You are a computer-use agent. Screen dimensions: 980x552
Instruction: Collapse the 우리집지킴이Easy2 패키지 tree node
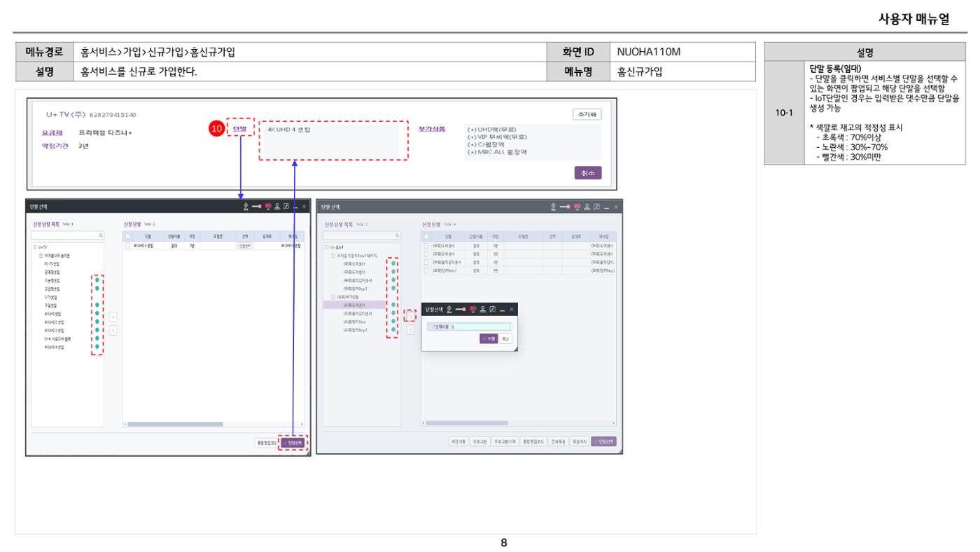tap(333, 256)
